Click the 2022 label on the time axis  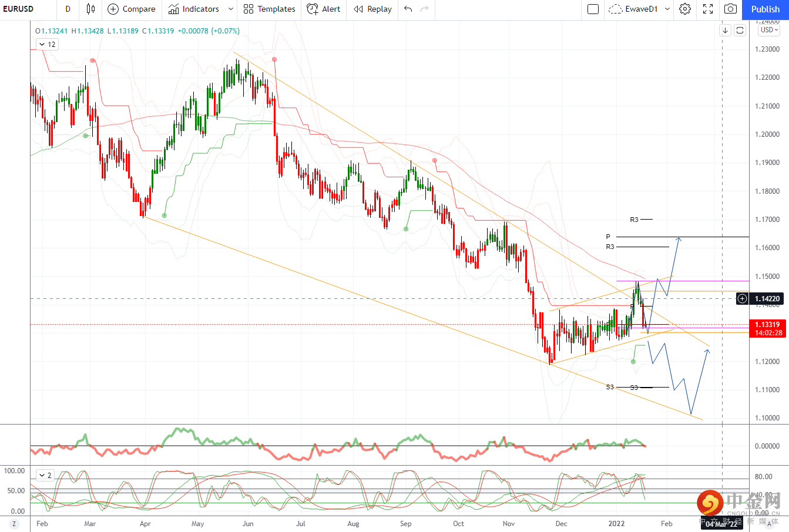coord(616,523)
